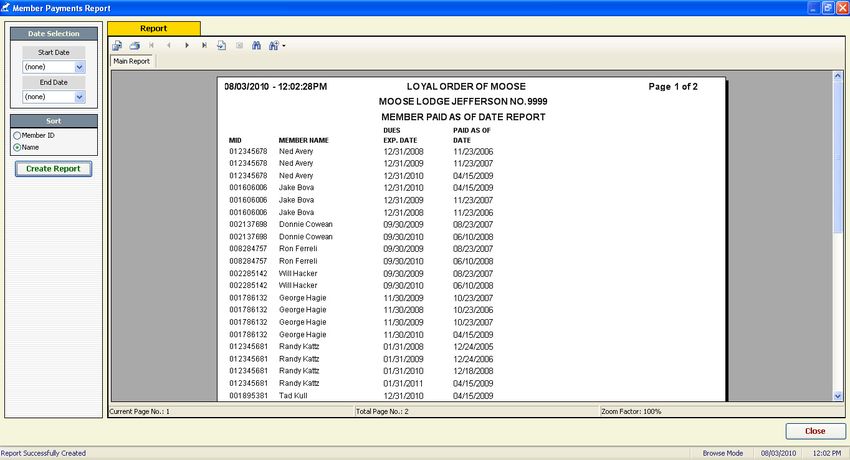The height and width of the screenshot is (460, 850).
Task: Click the Print Report printer icon
Action: click(134, 46)
